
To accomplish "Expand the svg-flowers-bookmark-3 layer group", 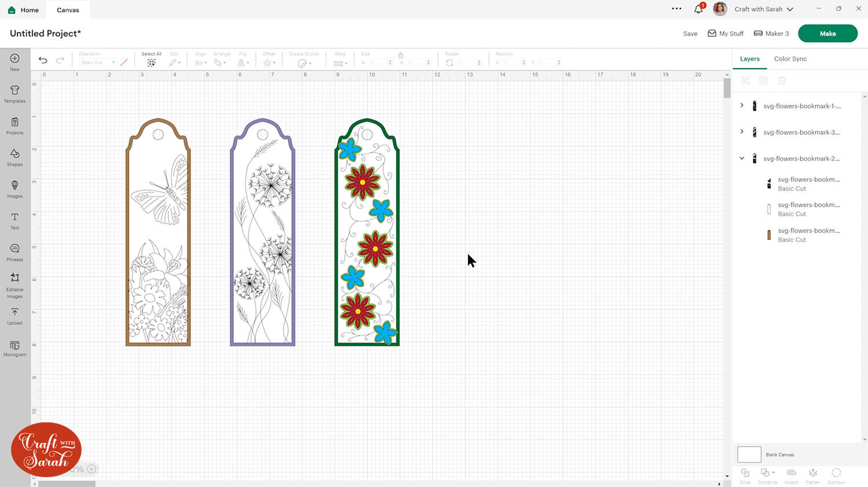I will point(742,132).
